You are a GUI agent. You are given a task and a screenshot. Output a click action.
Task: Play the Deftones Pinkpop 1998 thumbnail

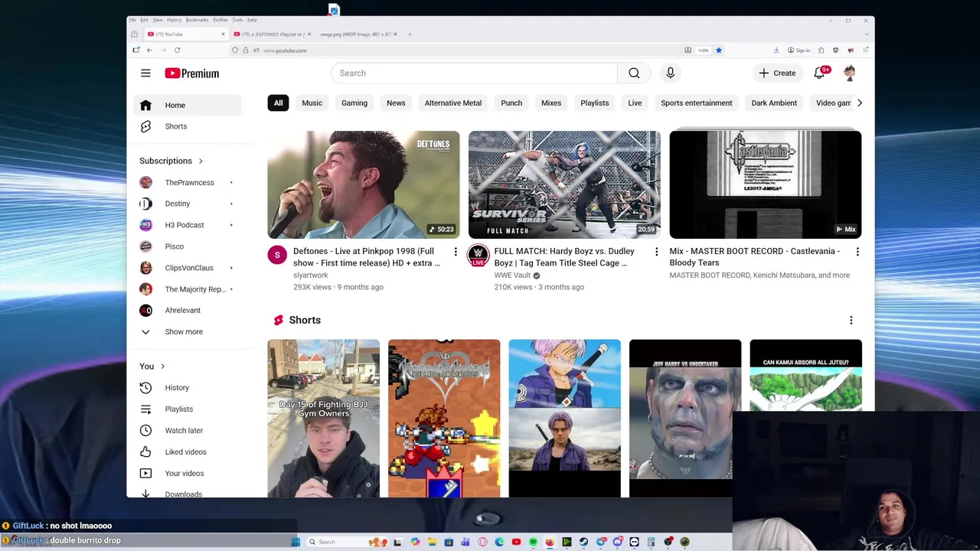coord(364,184)
